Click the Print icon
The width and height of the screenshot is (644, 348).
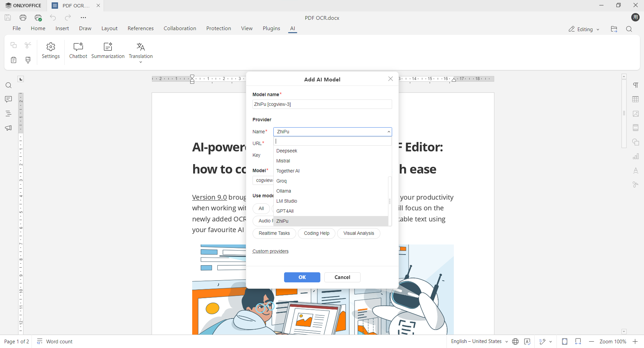[x=23, y=17]
